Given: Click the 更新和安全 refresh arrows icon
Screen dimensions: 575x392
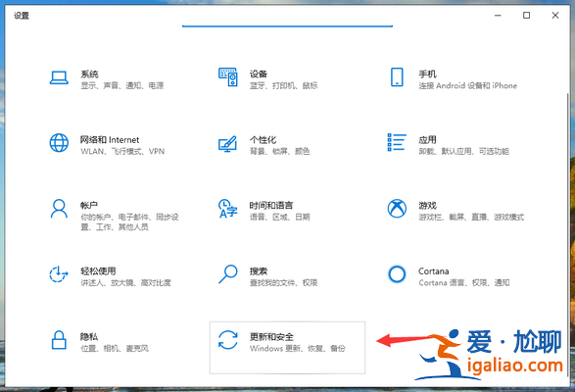Looking at the screenshot, I should click(x=227, y=340).
